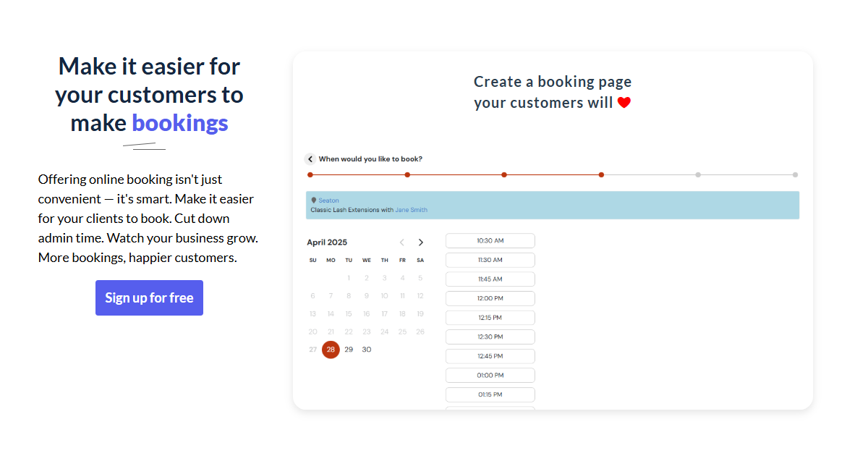Click the red heart icon
The width and height of the screenshot is (868, 456).
624,103
